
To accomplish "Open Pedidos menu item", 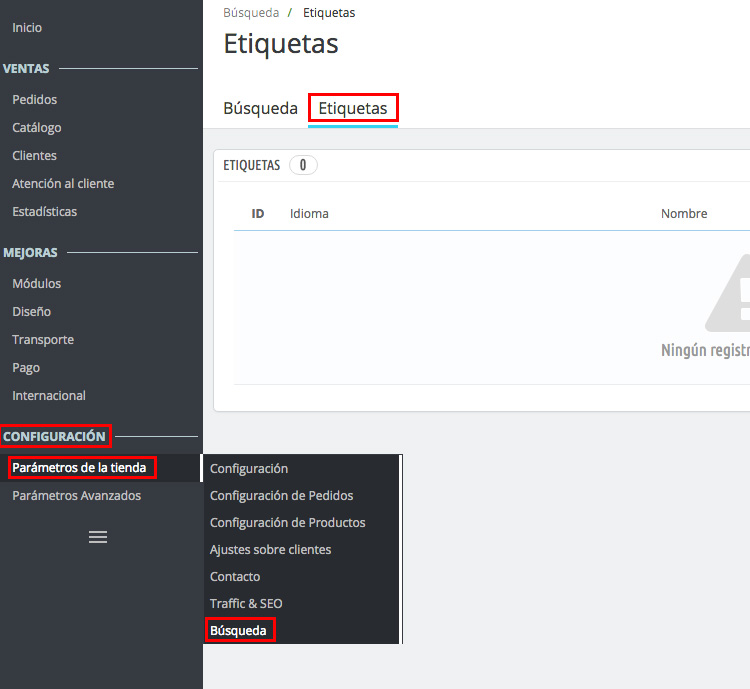I will [34, 100].
